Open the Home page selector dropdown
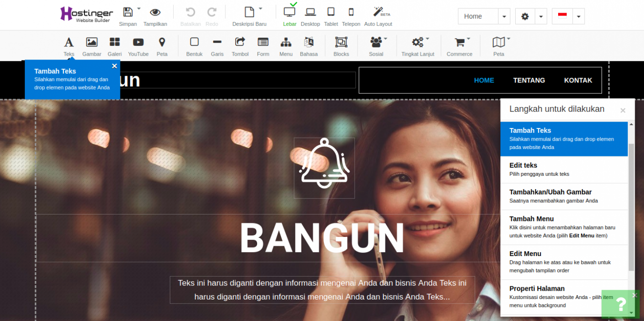 [504, 16]
